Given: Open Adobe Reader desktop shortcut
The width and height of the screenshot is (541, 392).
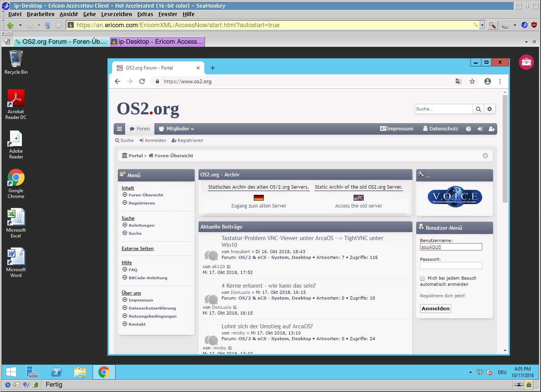Looking at the screenshot, I should coord(16,145).
